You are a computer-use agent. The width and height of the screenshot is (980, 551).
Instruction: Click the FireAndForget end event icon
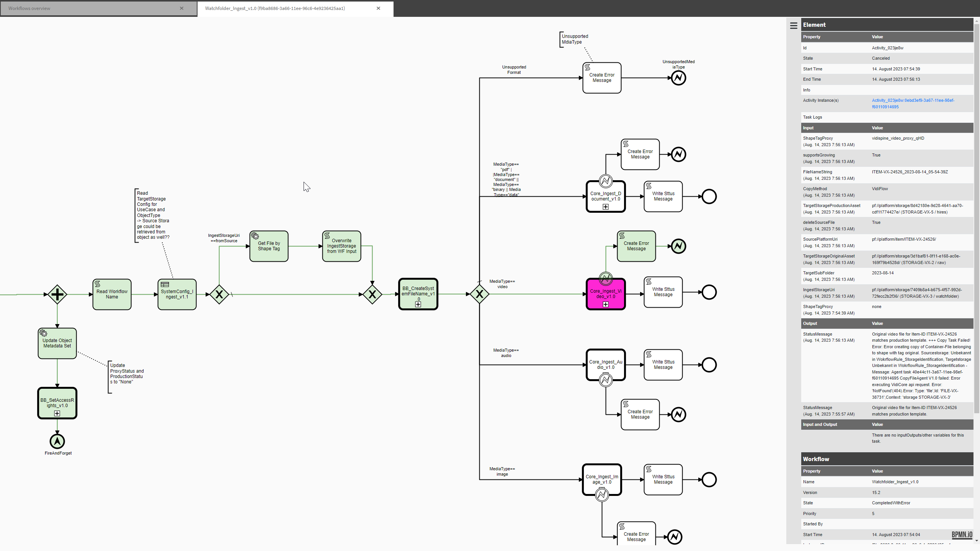[57, 441]
